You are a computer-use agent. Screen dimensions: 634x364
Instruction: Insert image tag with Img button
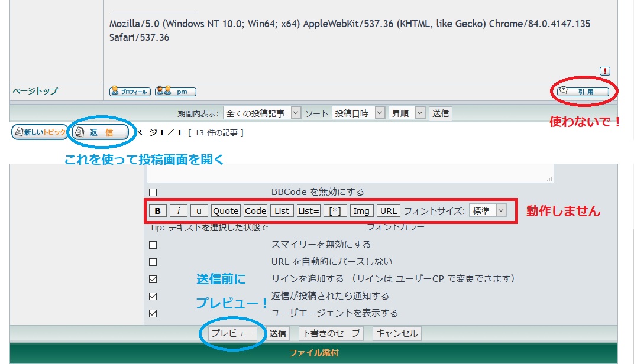pos(361,211)
